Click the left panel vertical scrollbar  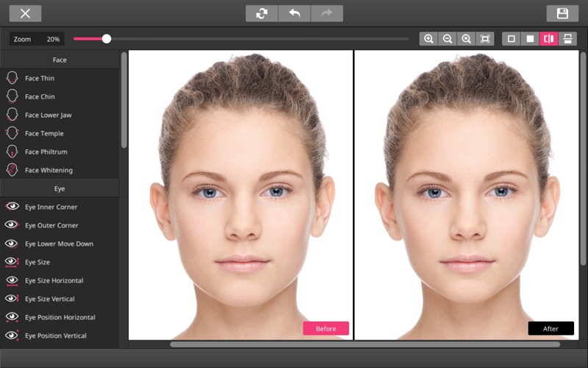[x=124, y=100]
